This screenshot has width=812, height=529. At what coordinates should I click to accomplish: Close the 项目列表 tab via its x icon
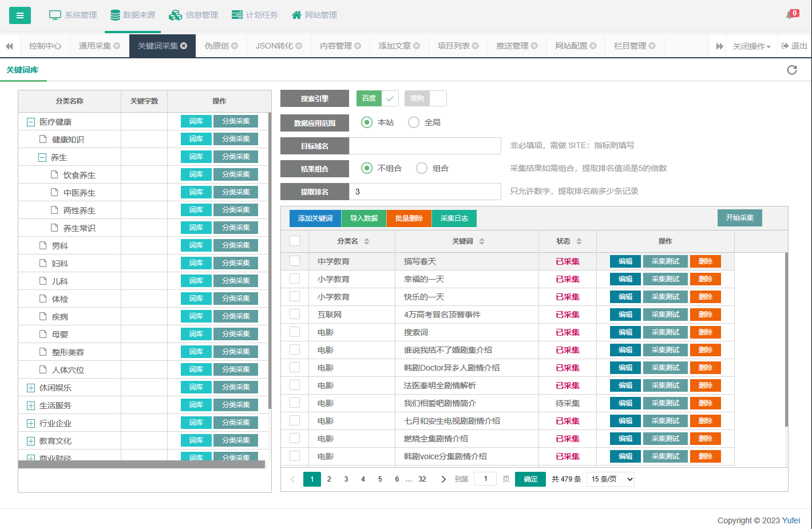click(476, 46)
